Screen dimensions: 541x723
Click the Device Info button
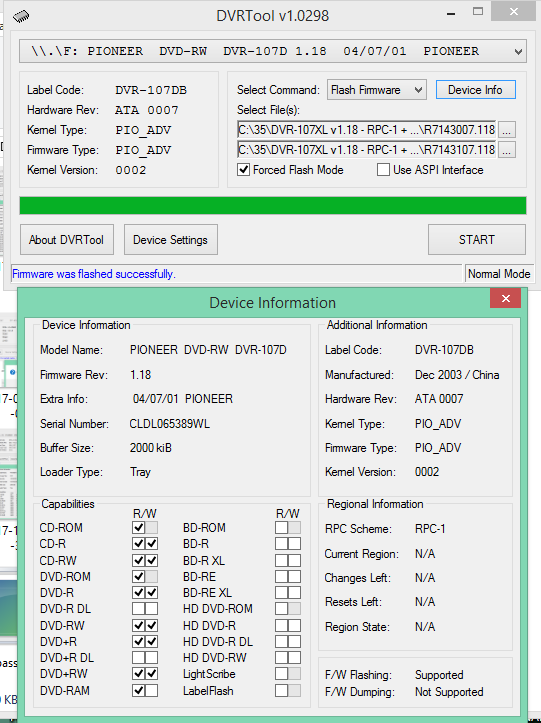(476, 90)
